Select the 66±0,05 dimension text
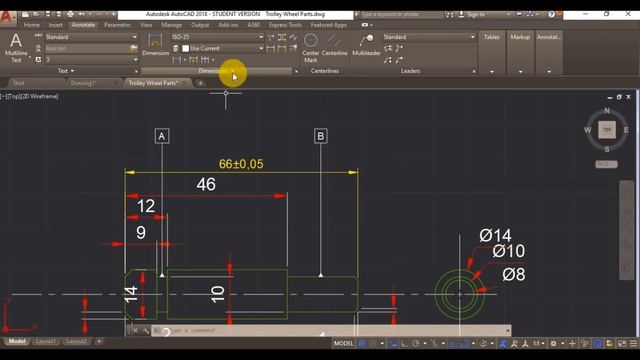The height and width of the screenshot is (360, 640). pos(241,164)
